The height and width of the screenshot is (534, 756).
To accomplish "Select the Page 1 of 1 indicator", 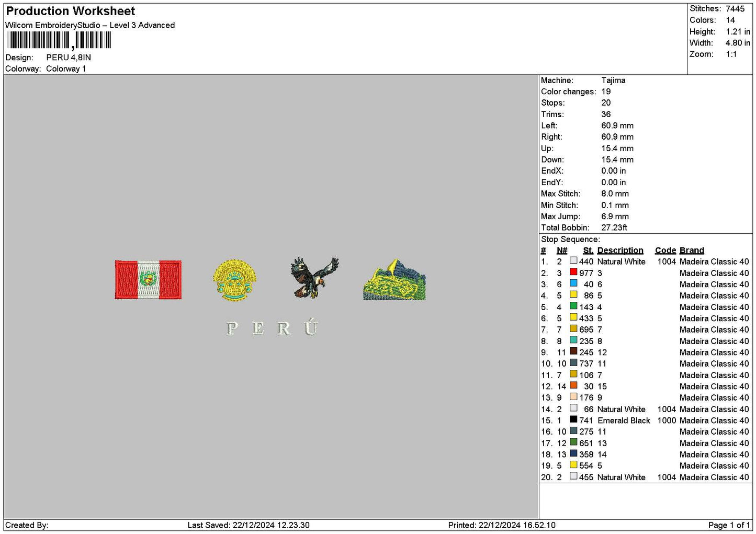I will 729,525.
